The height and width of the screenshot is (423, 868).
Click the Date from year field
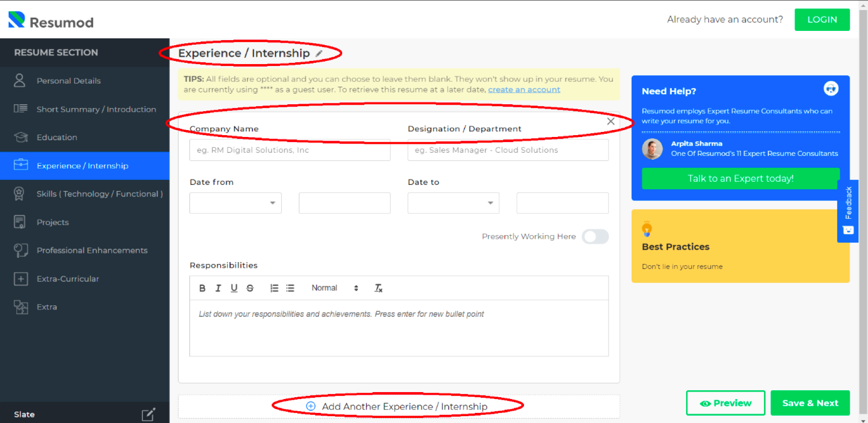pos(344,203)
